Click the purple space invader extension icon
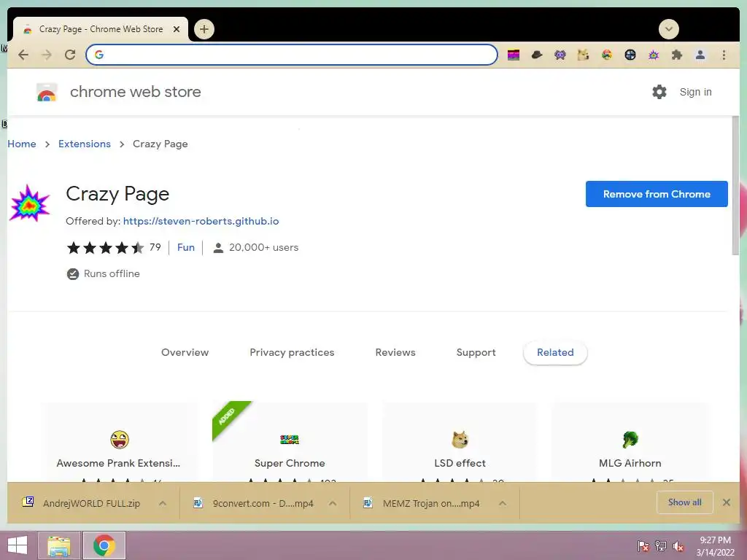This screenshot has width=747, height=560. [x=560, y=55]
